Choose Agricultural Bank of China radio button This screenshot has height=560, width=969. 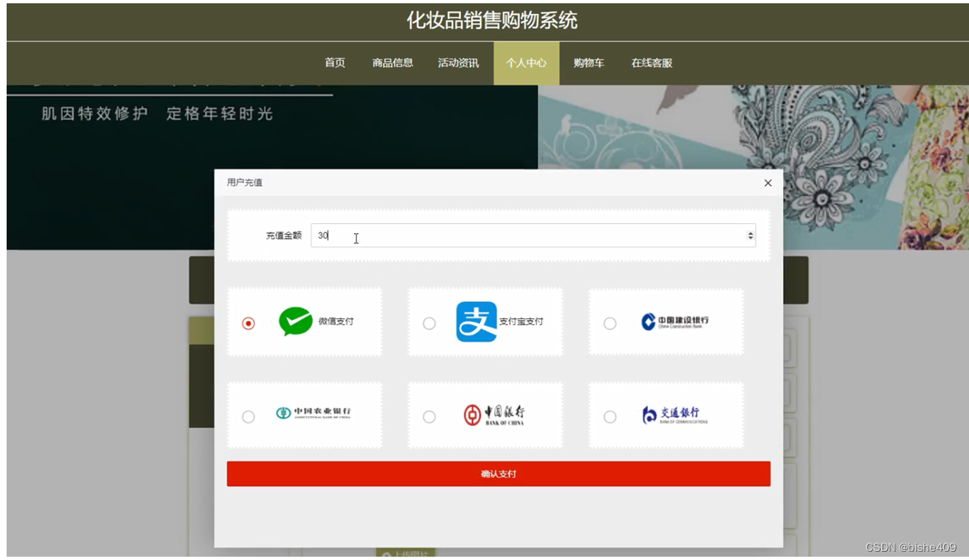(248, 417)
